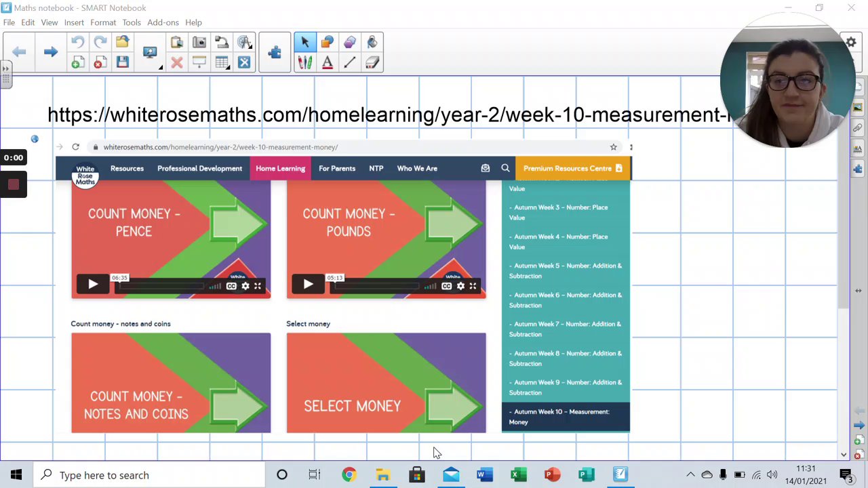Open PowerPoint from the taskbar
The width and height of the screenshot is (868, 488).
552,475
